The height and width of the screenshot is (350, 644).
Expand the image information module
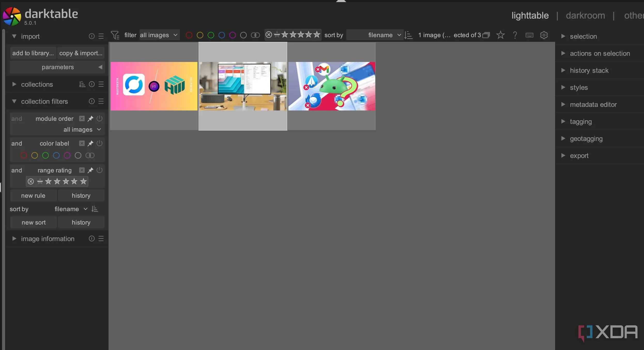[x=14, y=238]
